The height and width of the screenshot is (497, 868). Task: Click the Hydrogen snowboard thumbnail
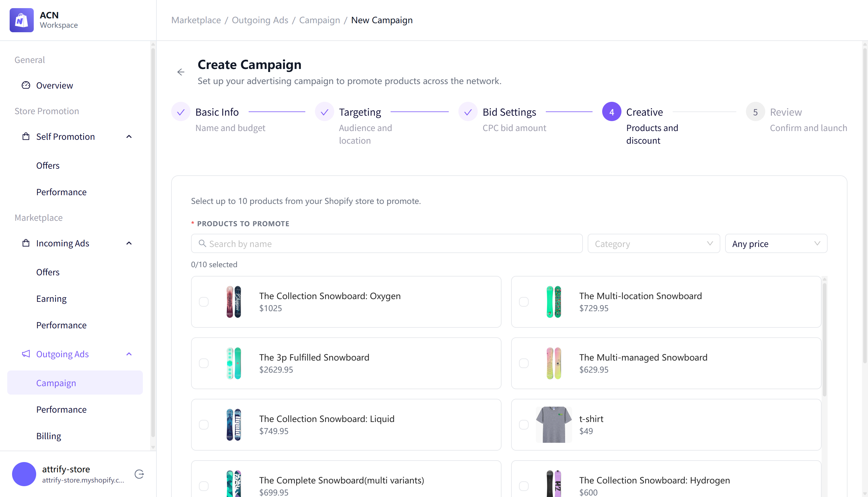tap(554, 483)
